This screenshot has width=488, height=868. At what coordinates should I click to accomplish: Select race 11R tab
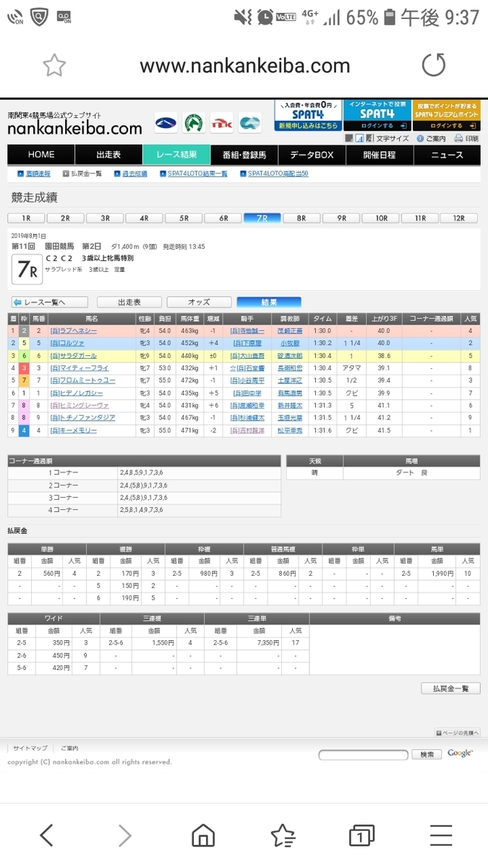[x=421, y=218]
